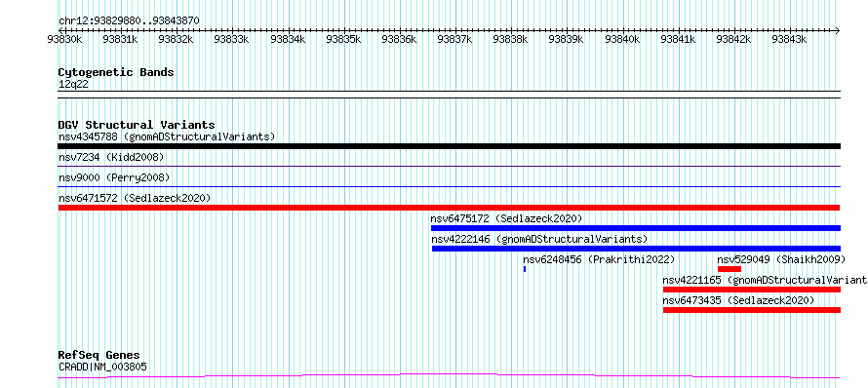Select the 93836k ruler tick label
Viewport: 868px width, 388px height.
[x=400, y=39]
